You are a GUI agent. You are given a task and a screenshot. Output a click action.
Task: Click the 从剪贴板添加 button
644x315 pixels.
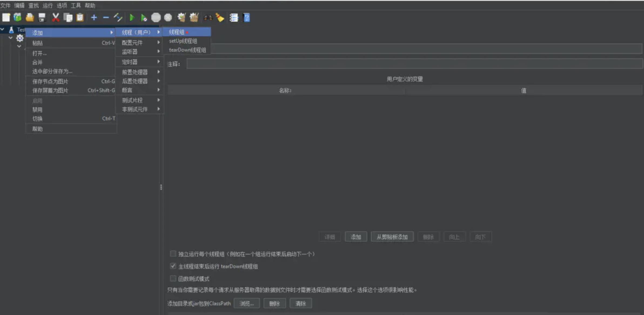coord(392,237)
